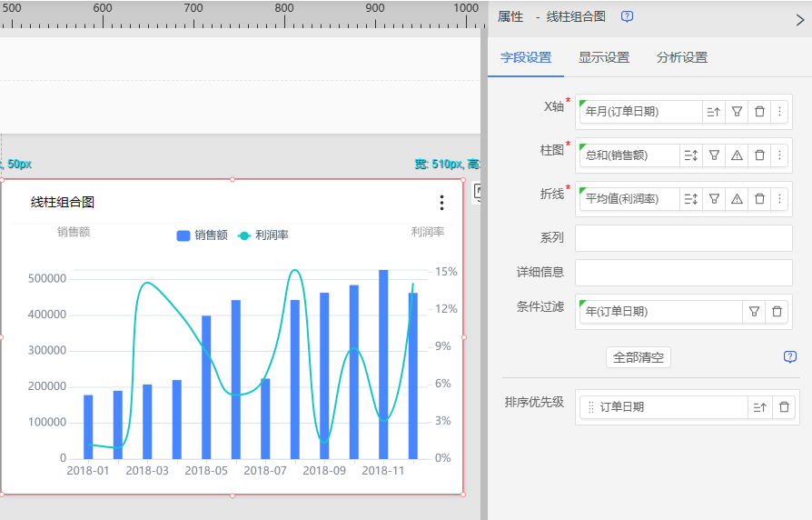Screen dimensions: 812x520
Task: Click the empty 系列 field box
Action: click(683, 238)
